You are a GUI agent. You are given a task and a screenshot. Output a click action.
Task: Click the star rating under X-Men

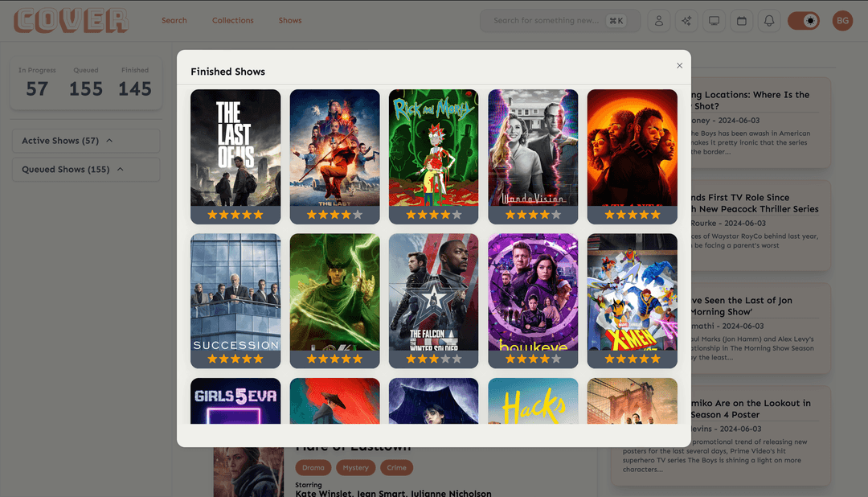click(x=633, y=359)
